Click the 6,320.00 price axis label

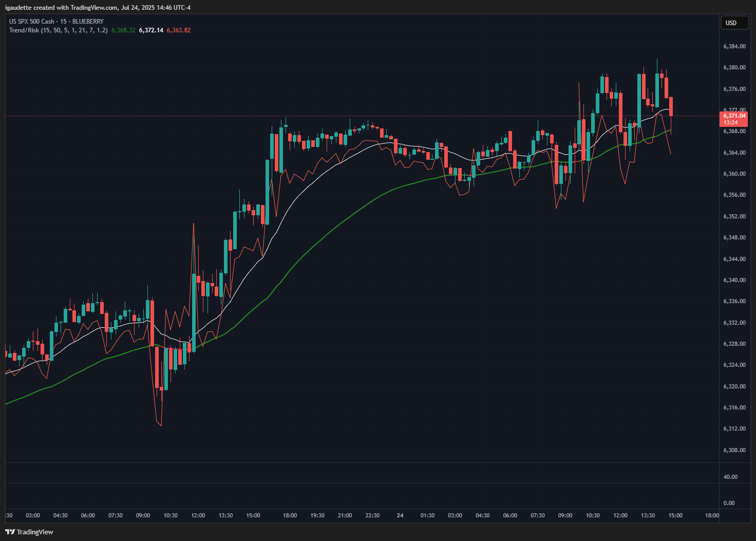[x=734, y=387]
